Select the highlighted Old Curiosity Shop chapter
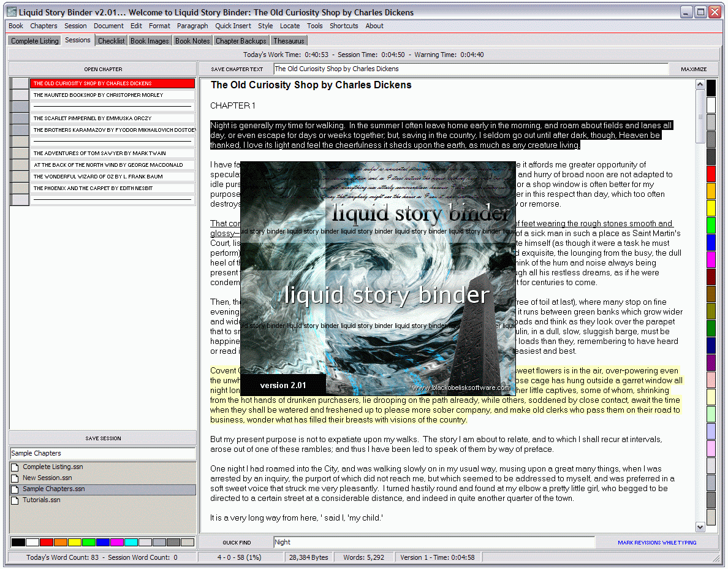Viewport: 728px width, 569px height. point(112,83)
